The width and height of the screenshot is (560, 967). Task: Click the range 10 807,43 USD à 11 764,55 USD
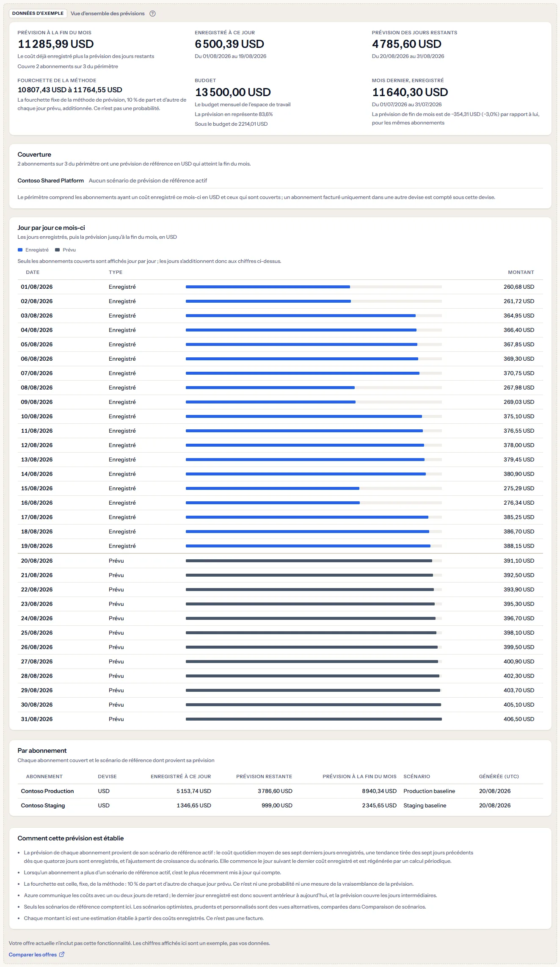(x=70, y=90)
